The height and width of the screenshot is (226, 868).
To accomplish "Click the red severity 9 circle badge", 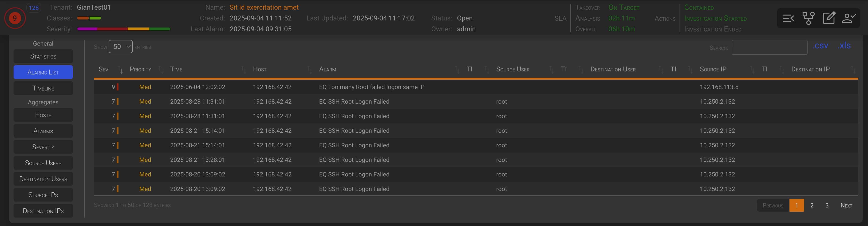I will pyautogui.click(x=15, y=18).
